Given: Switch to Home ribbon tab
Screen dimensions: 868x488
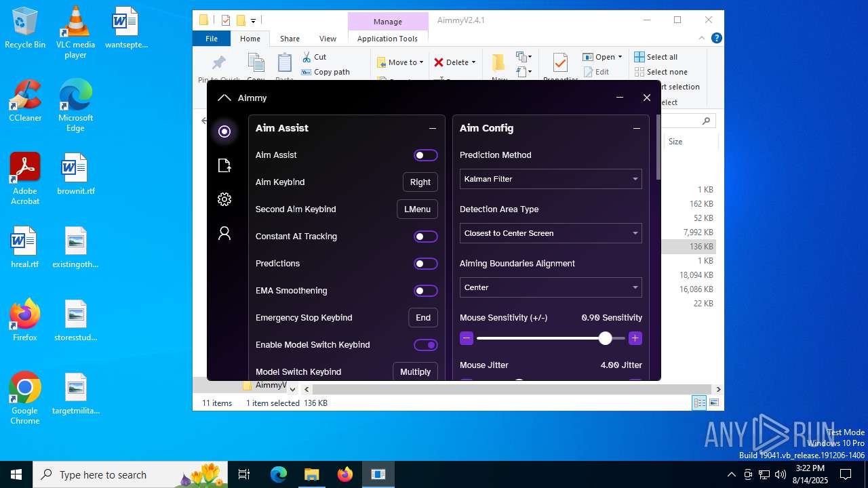Looking at the screenshot, I should coord(250,39).
